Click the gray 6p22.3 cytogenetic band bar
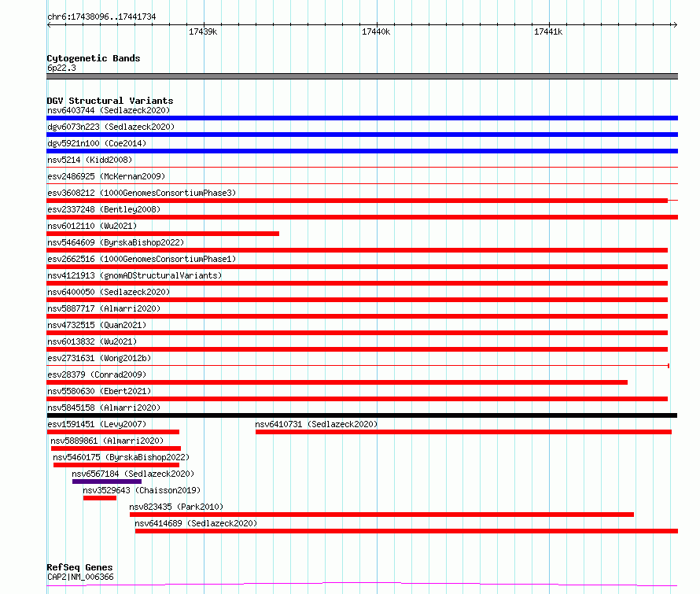This screenshot has height=594, width=700. click(x=362, y=76)
